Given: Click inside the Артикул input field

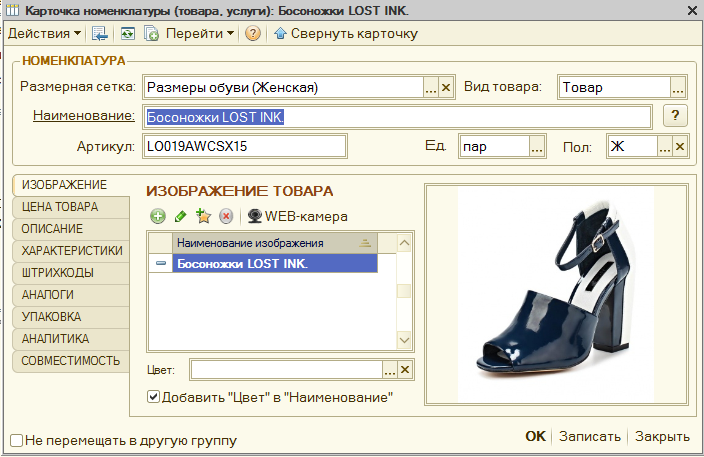Looking at the screenshot, I should point(245,146).
